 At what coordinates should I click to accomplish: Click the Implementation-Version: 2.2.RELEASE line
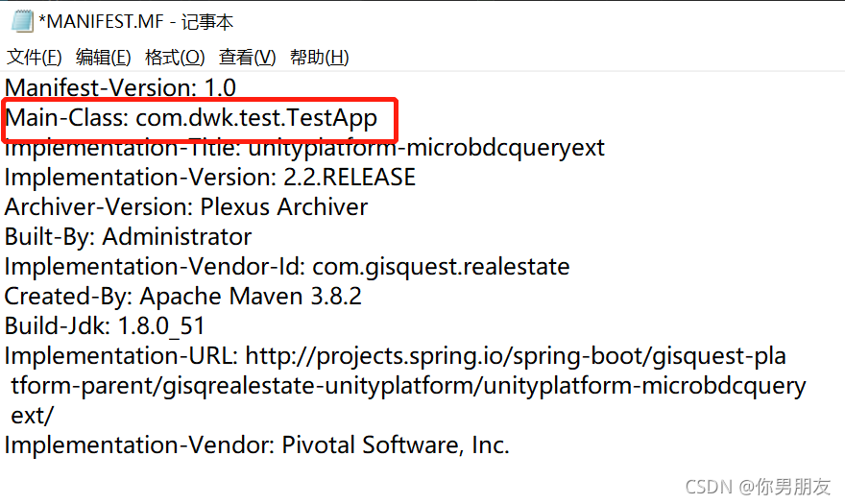click(x=210, y=178)
